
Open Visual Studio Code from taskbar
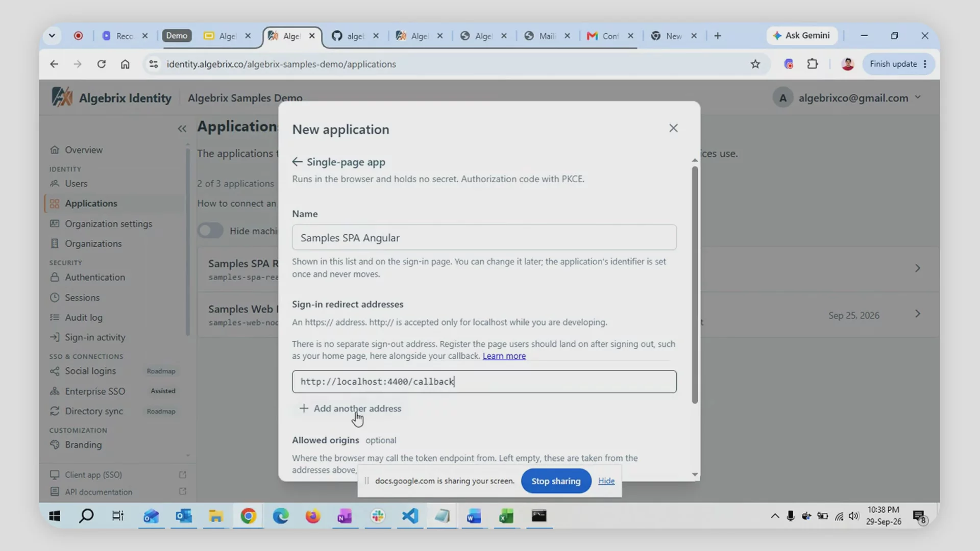point(410,516)
